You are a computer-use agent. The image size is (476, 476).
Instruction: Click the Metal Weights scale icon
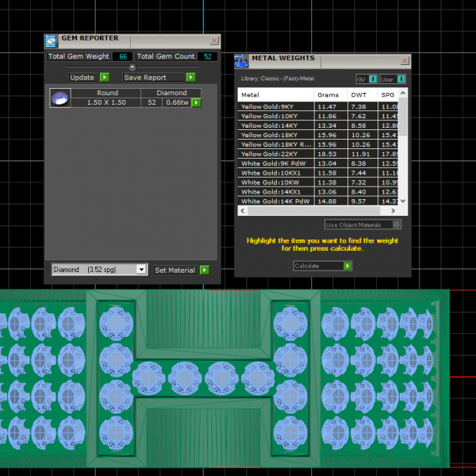241,61
